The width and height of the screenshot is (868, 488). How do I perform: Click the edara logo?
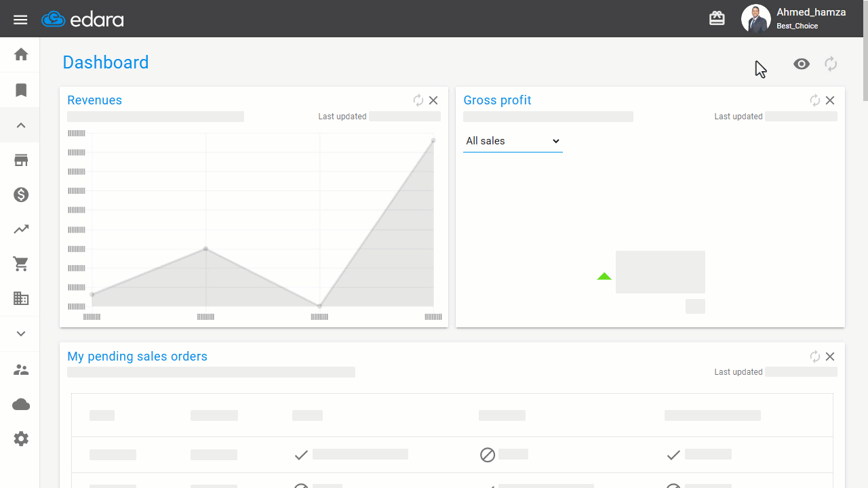(x=83, y=19)
